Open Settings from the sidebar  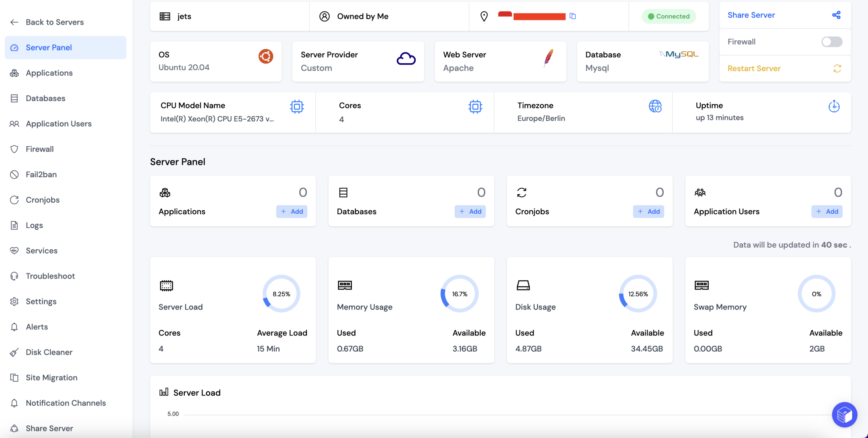tap(41, 301)
